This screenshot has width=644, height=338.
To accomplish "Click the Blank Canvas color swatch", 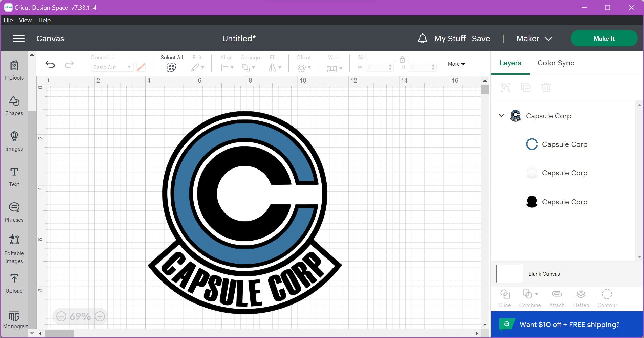I will tap(510, 273).
